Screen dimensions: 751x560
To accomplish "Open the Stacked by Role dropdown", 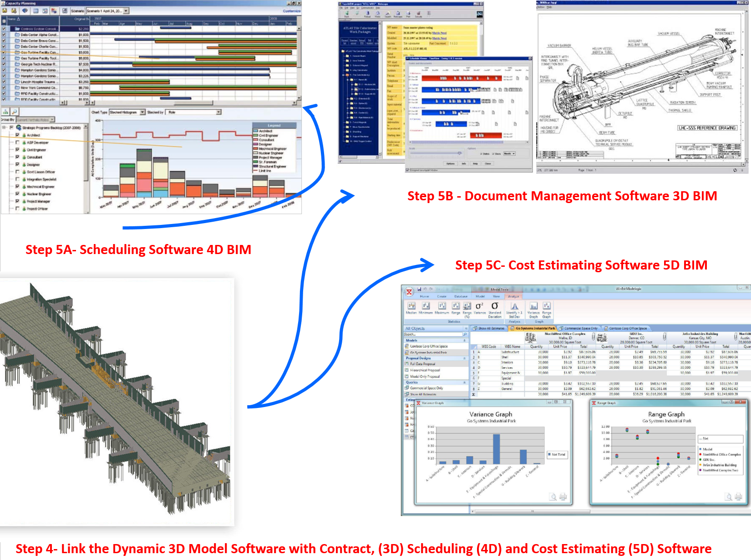I will tap(218, 112).
